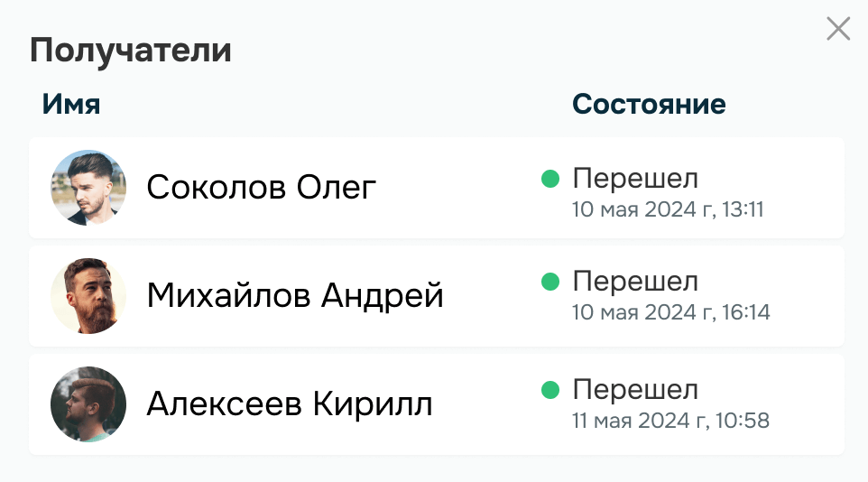This screenshot has width=868, height=482.
Task: Open avatar next to Соколов Олег
Action: (x=88, y=188)
